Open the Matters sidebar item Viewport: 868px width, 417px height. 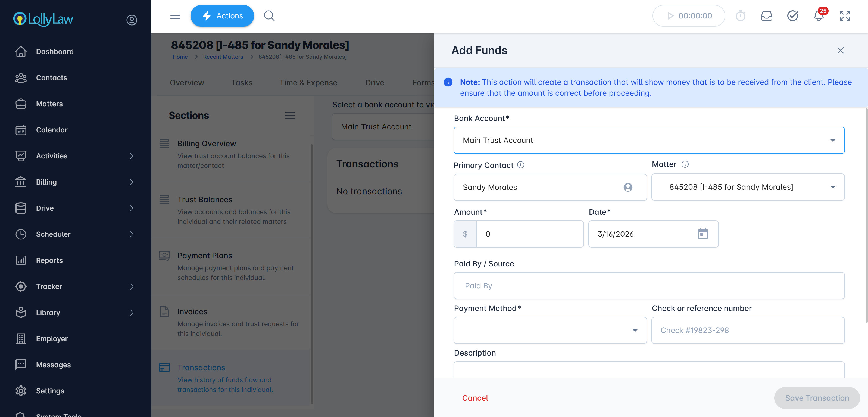pos(49,104)
